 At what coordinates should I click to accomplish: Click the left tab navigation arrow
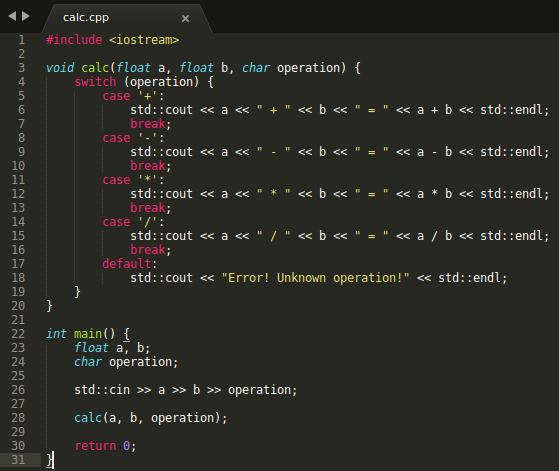coord(12,16)
